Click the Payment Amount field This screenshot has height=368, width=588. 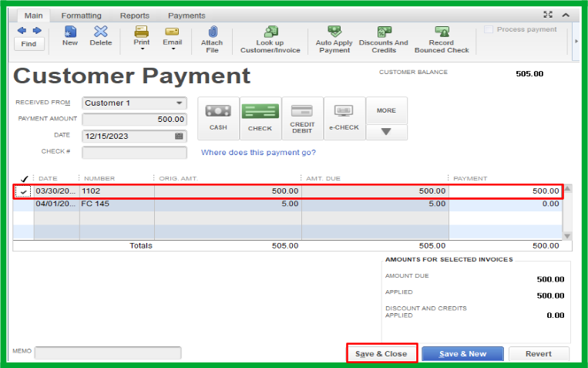[134, 120]
